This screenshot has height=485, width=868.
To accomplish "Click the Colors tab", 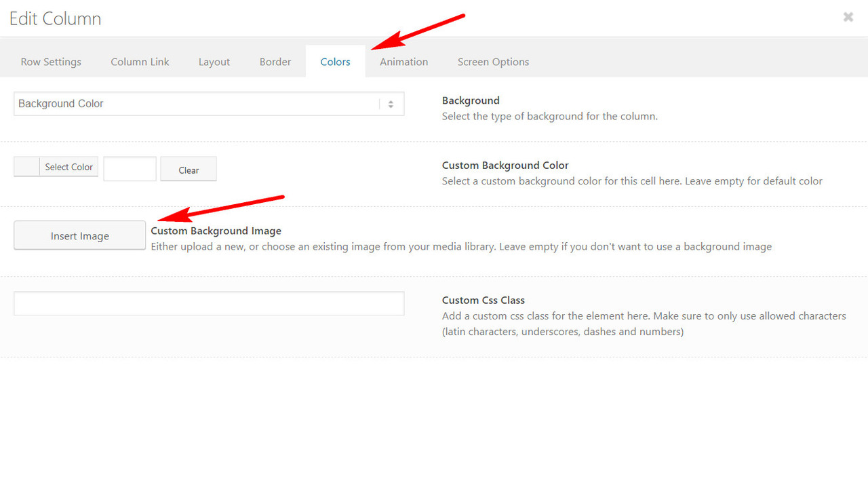I will [x=336, y=62].
